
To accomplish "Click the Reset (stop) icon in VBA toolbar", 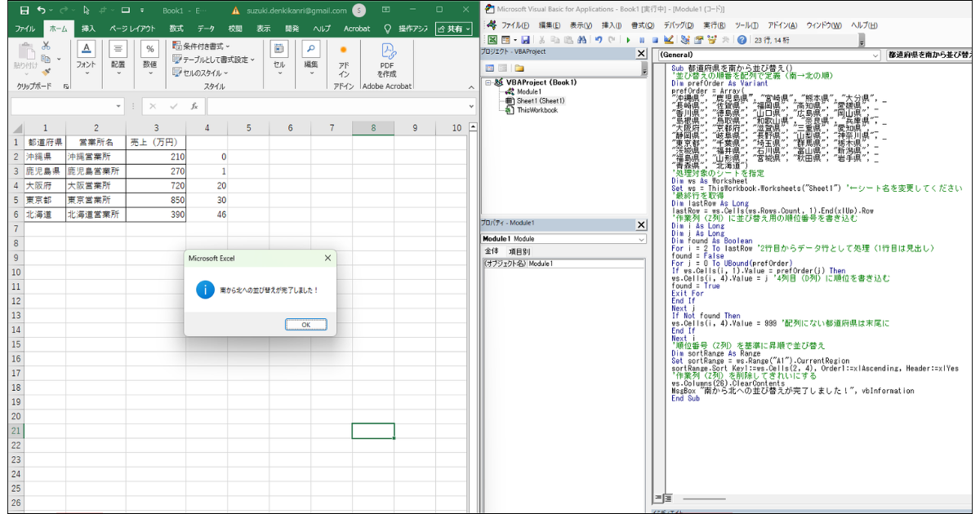I will tap(655, 39).
